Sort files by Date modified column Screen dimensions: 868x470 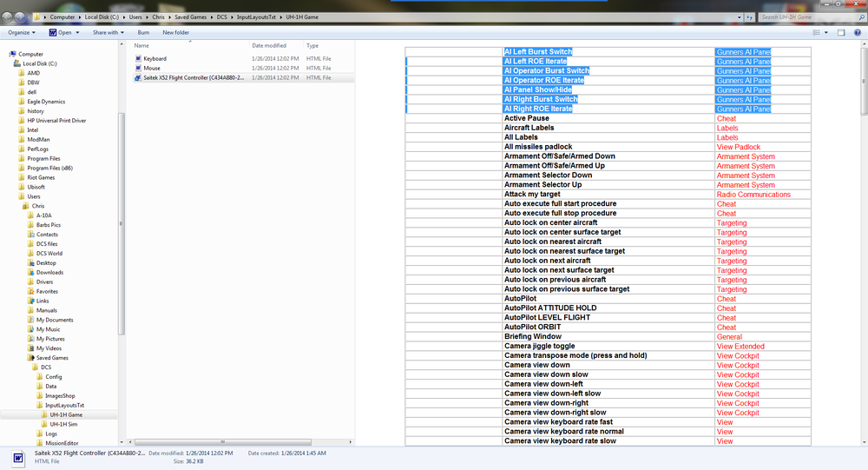[269, 46]
